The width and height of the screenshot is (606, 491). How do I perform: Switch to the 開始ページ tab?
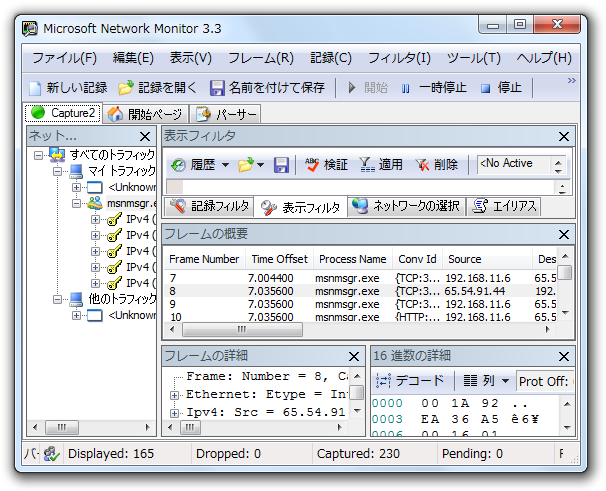coord(145,114)
